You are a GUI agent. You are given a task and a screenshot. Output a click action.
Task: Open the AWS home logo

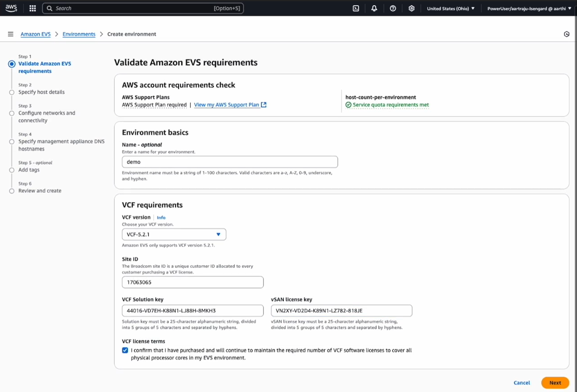pyautogui.click(x=11, y=8)
